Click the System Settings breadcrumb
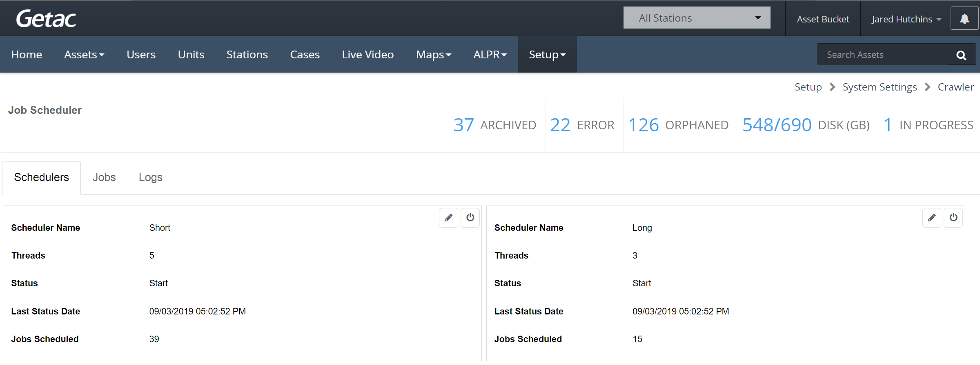The height and width of the screenshot is (365, 980). pyautogui.click(x=880, y=87)
